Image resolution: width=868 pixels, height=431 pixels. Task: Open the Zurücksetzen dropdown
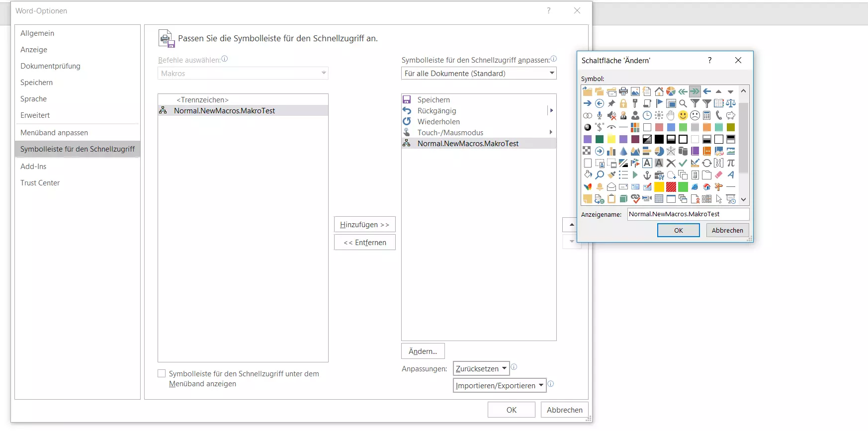pos(481,368)
